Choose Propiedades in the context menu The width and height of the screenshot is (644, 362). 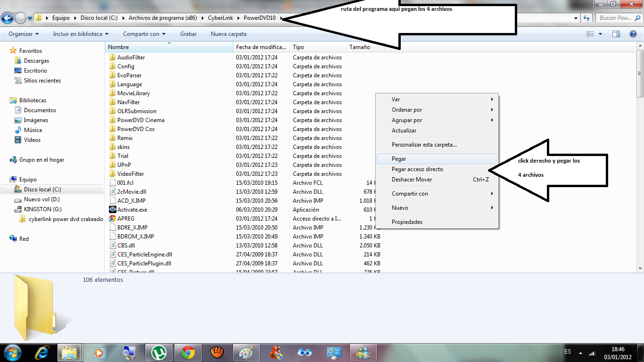pos(437,222)
